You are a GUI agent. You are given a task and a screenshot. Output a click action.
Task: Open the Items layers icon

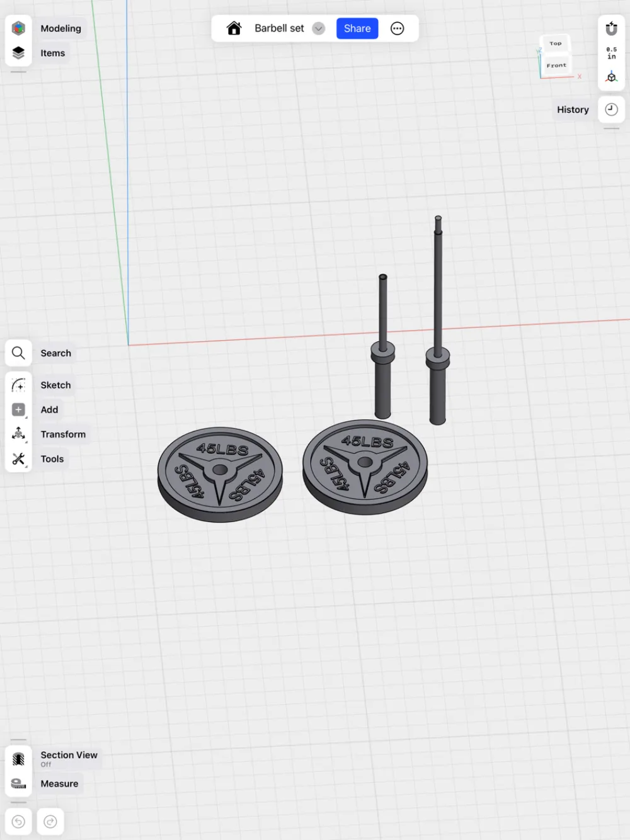coord(18,53)
